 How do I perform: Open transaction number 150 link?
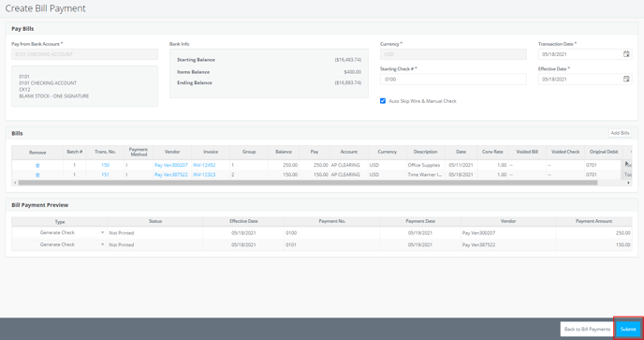105,165
